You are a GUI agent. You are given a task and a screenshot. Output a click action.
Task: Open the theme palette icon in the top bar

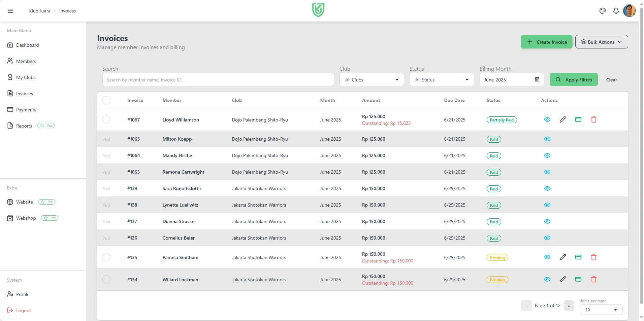coord(603,10)
